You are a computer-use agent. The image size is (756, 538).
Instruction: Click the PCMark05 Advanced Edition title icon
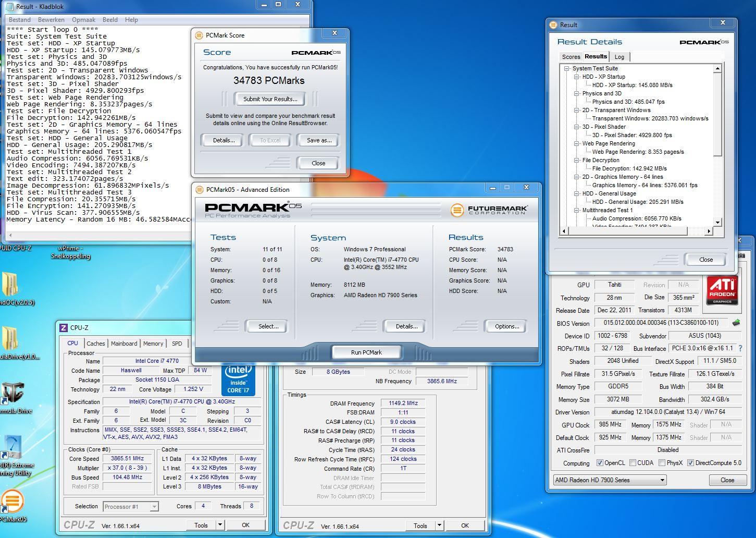coord(200,190)
